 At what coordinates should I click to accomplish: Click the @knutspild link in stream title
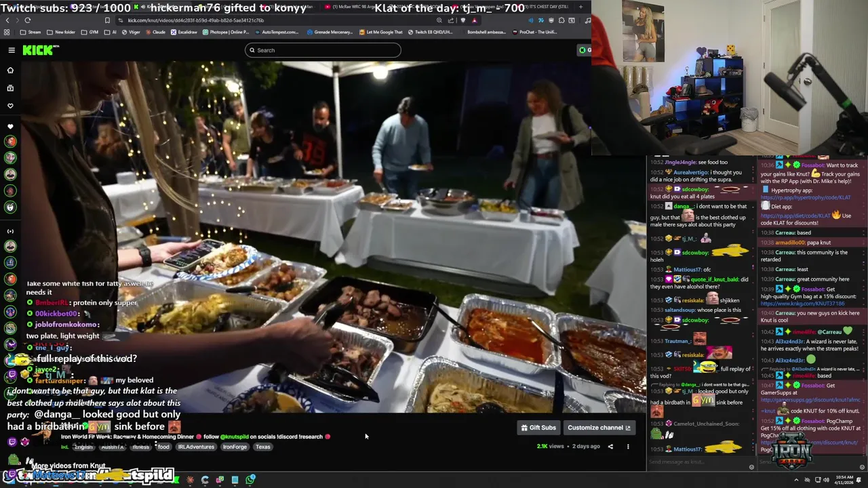235,437
